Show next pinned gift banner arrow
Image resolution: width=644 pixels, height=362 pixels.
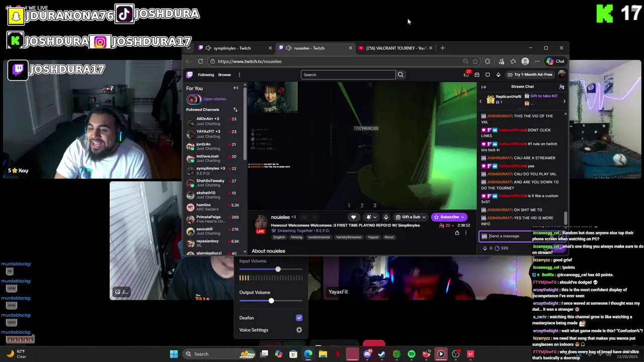(x=564, y=101)
